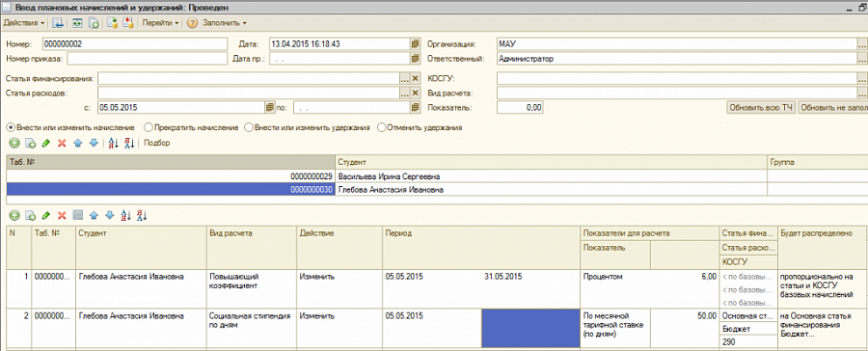Open selection ellipsis for Организация field
868x351 pixels.
(x=862, y=43)
